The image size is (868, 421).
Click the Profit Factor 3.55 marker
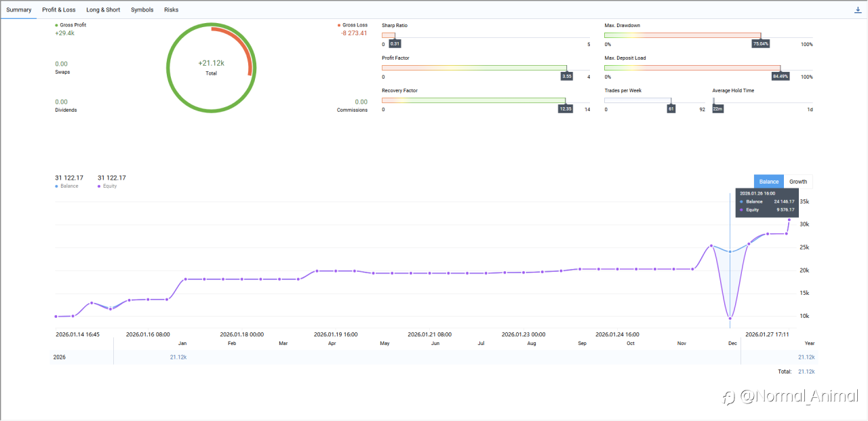point(567,76)
